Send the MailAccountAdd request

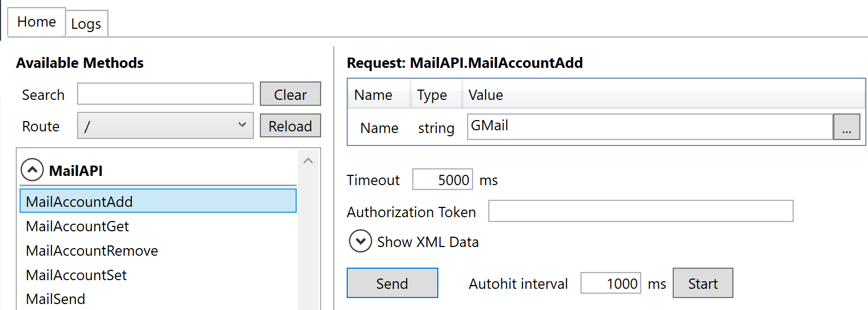click(392, 283)
